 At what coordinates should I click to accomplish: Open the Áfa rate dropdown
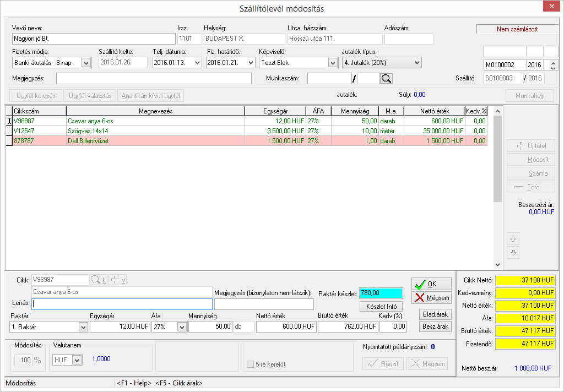coord(182,327)
